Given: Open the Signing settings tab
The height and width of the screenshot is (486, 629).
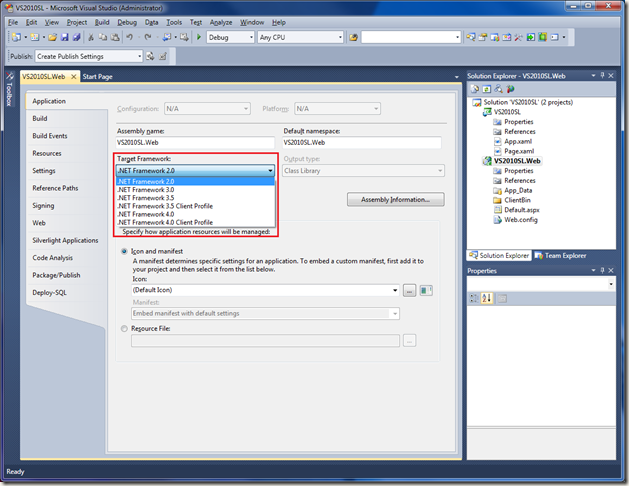Looking at the screenshot, I should [43, 206].
